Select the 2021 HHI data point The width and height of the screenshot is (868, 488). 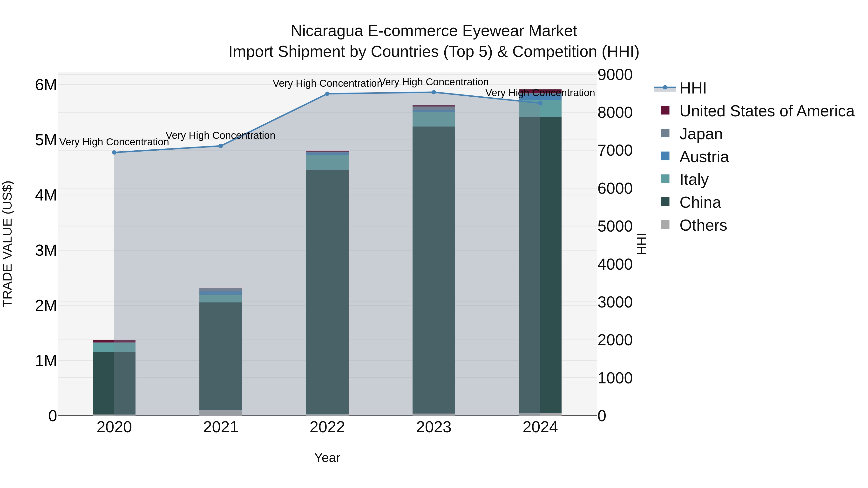(221, 146)
